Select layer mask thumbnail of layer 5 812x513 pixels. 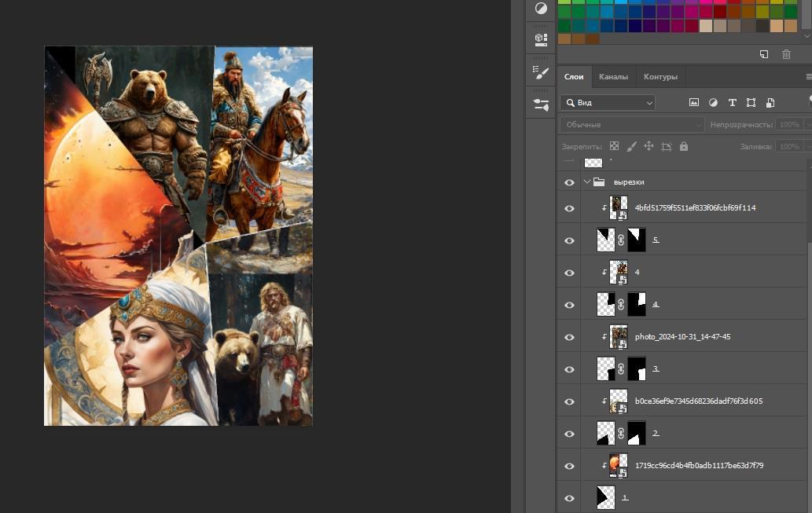click(x=637, y=240)
